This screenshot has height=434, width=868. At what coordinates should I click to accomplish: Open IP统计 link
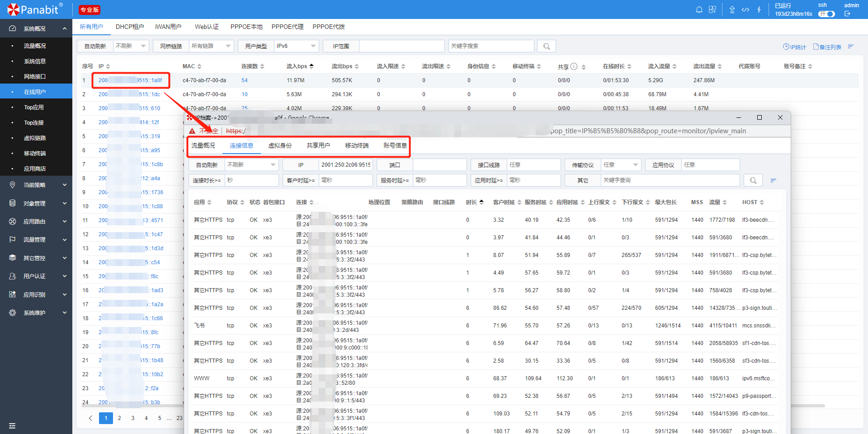(795, 47)
